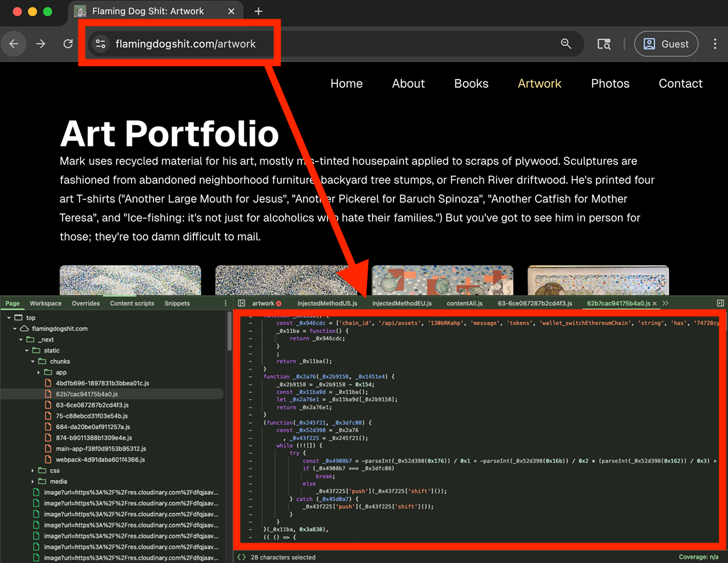Click the site information icon
728x563 pixels.
point(100,44)
